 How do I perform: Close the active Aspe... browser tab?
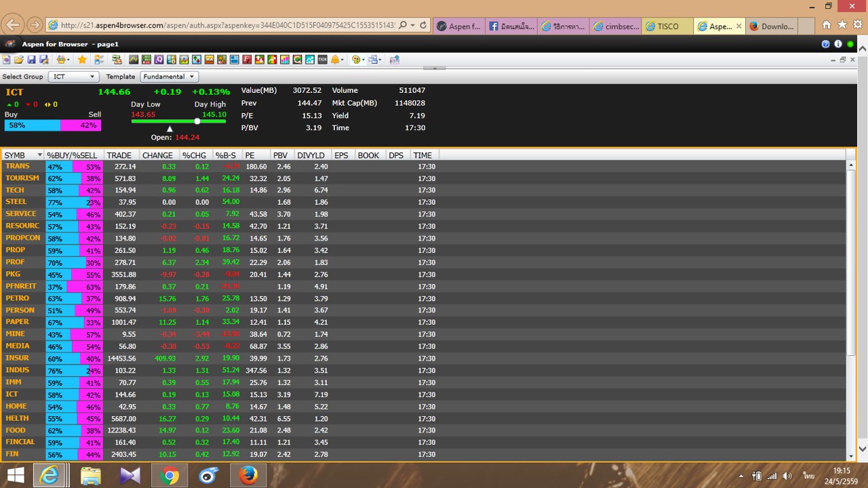738,26
